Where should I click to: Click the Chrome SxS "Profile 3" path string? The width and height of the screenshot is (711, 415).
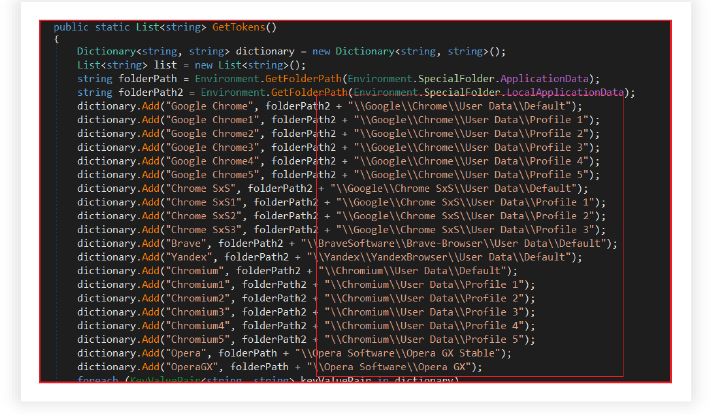tap(466, 229)
